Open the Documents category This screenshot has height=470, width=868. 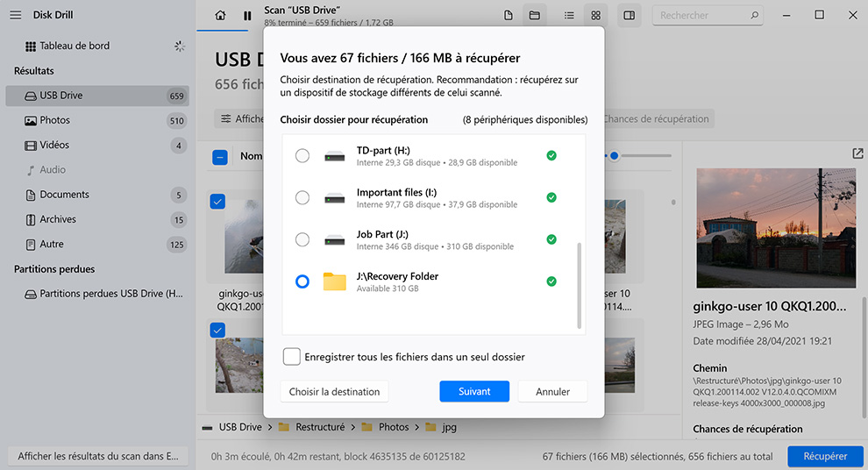(x=97, y=195)
